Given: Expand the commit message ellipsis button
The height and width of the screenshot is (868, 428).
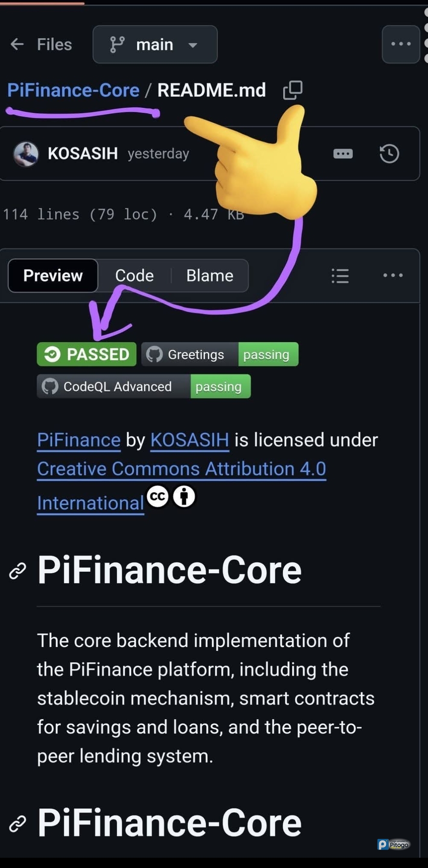Looking at the screenshot, I should click(343, 154).
